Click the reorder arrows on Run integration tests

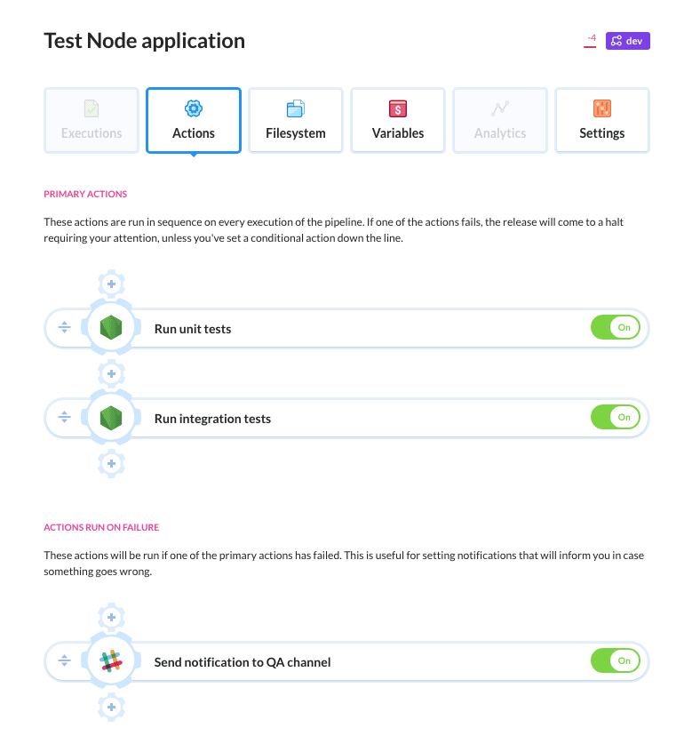64,418
